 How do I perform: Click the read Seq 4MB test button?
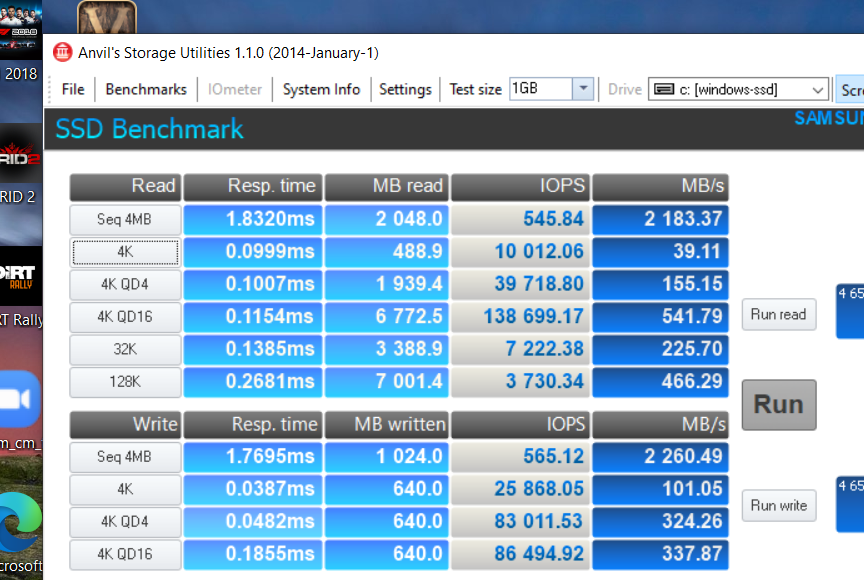pos(125,219)
